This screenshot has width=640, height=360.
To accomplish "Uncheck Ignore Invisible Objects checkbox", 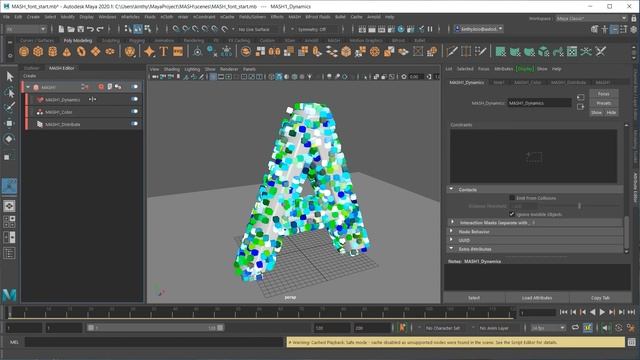I will click(x=512, y=214).
